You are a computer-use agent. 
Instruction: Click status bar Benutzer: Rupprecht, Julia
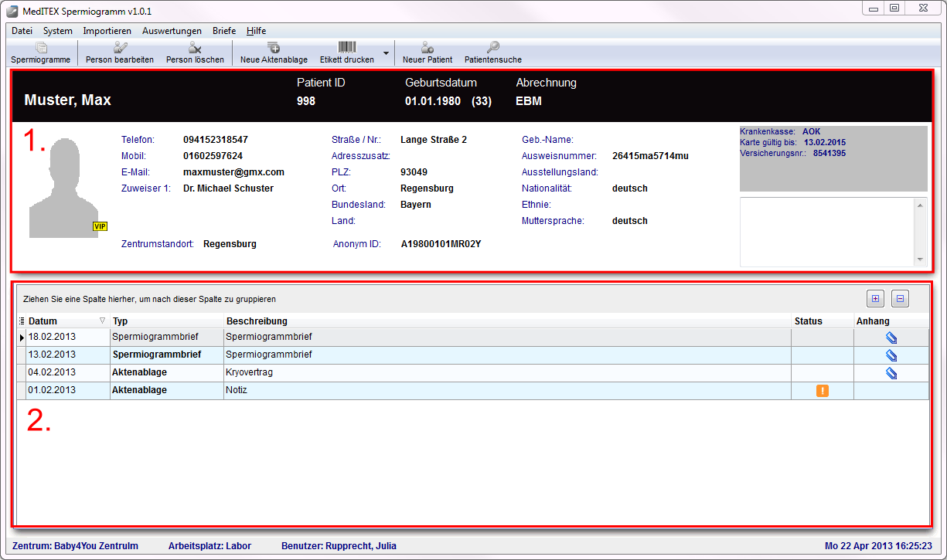tap(339, 546)
